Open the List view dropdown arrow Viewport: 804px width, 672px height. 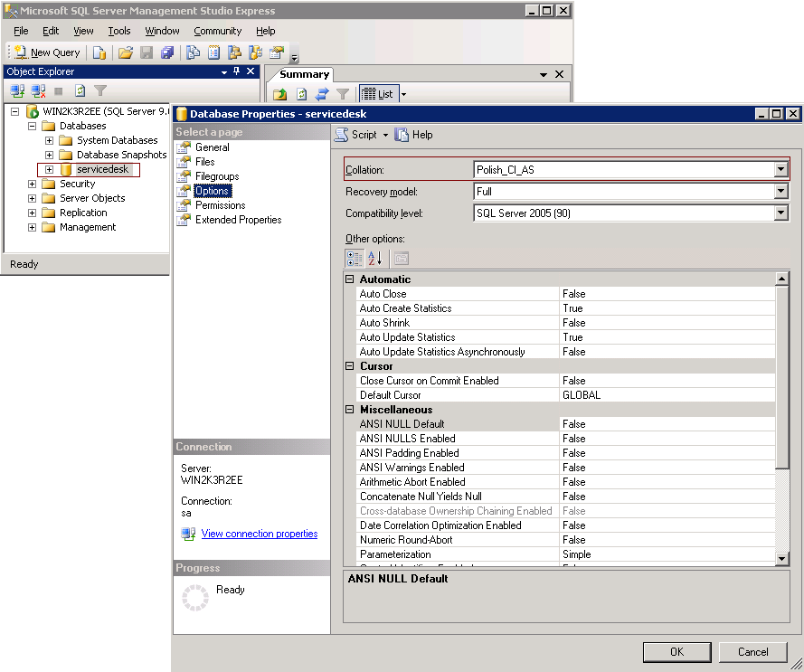(403, 94)
